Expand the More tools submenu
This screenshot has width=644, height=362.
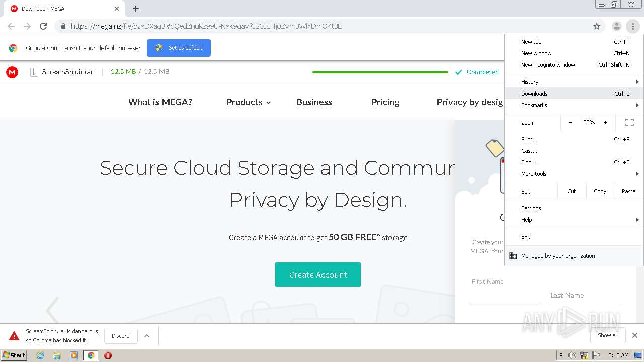574,174
